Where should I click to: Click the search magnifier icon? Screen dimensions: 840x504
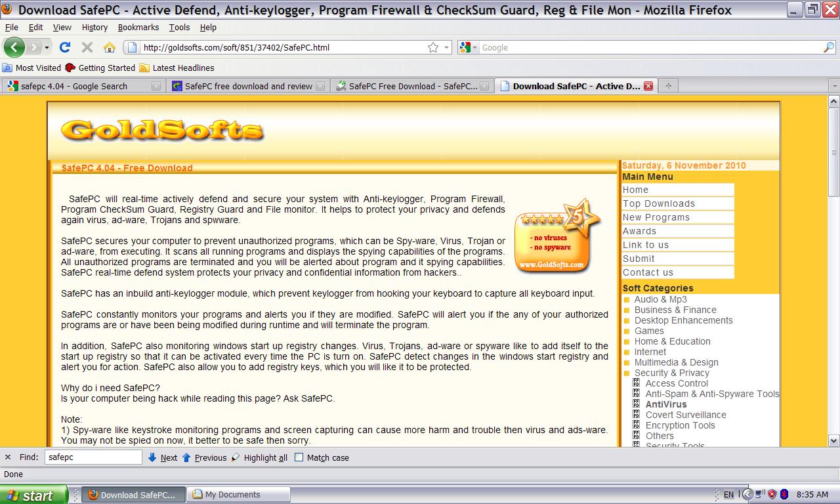click(x=829, y=47)
